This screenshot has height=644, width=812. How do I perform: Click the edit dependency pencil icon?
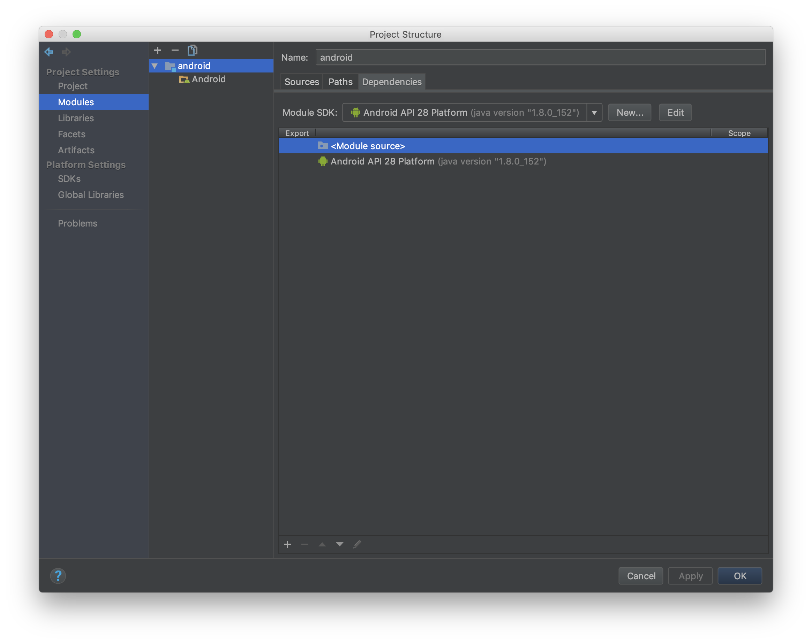(357, 544)
